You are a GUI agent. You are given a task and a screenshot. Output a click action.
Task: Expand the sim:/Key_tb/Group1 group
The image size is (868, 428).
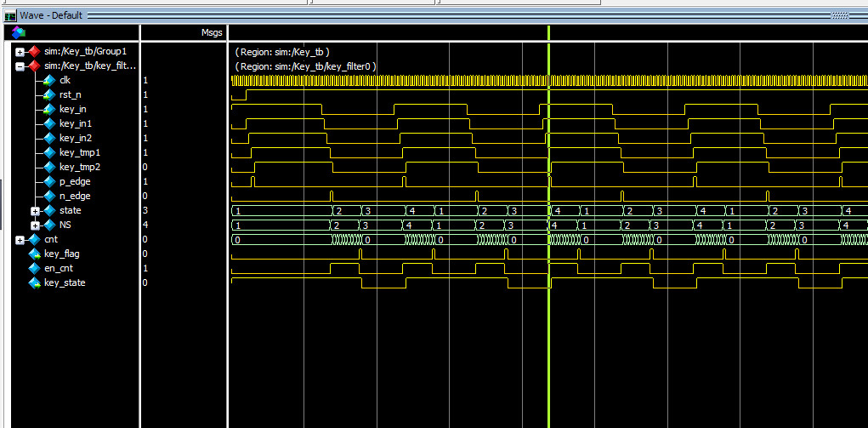(x=20, y=52)
